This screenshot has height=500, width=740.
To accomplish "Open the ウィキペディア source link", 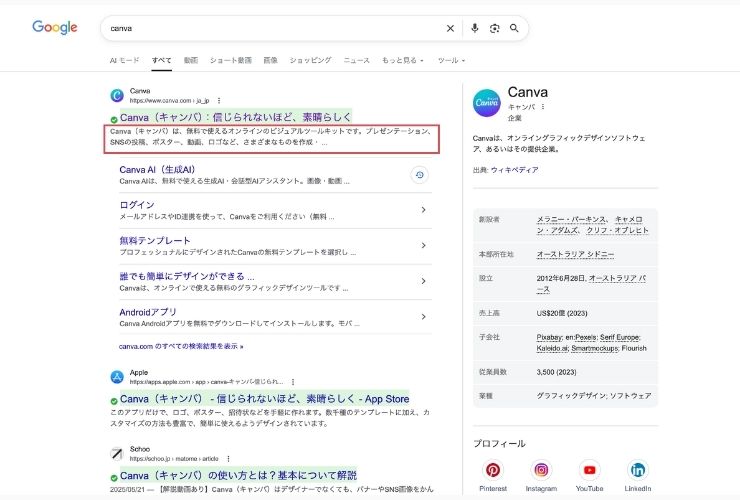I will pos(514,170).
